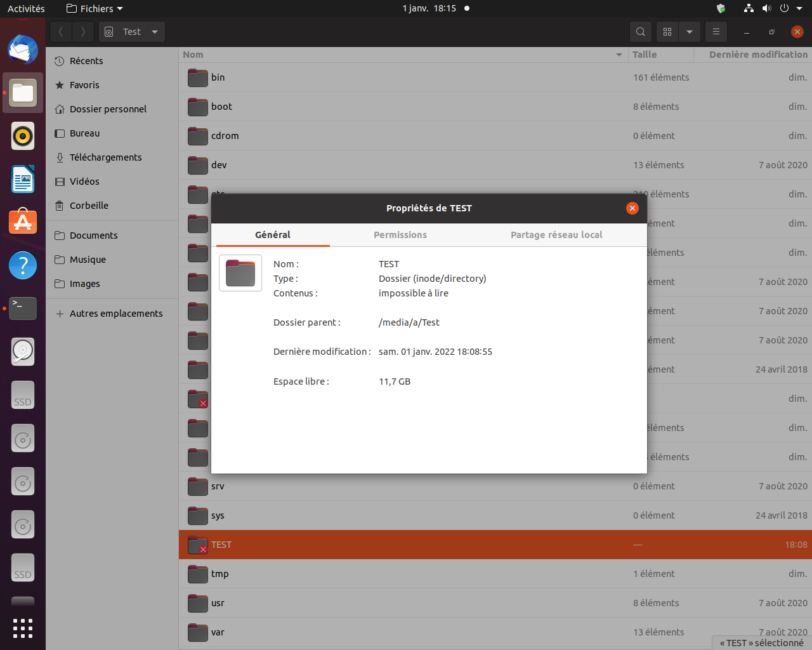Open Vidéos in the sidebar
812x650 pixels.
(112, 182)
